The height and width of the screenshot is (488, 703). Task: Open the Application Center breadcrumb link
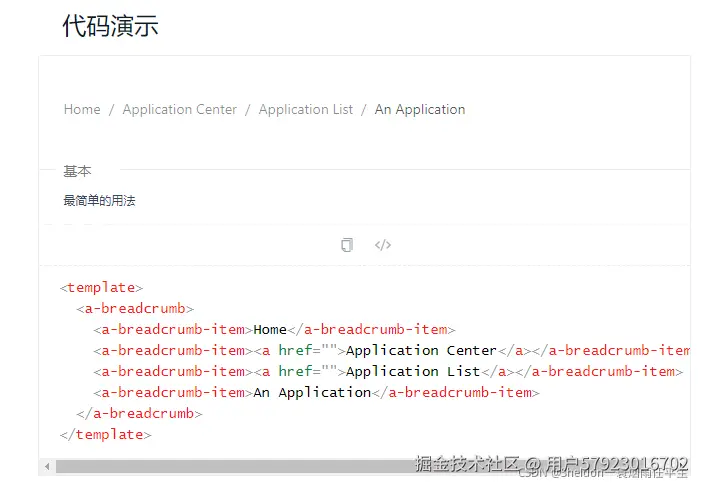179,109
